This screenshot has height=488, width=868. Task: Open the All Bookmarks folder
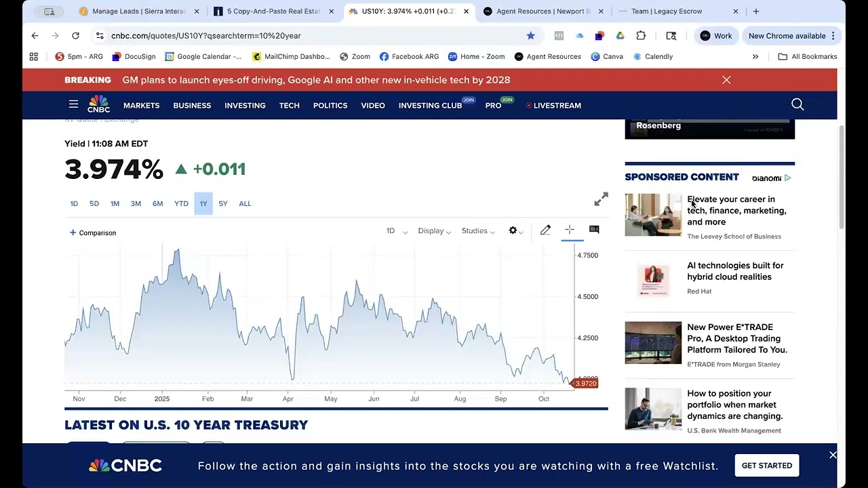(807, 56)
